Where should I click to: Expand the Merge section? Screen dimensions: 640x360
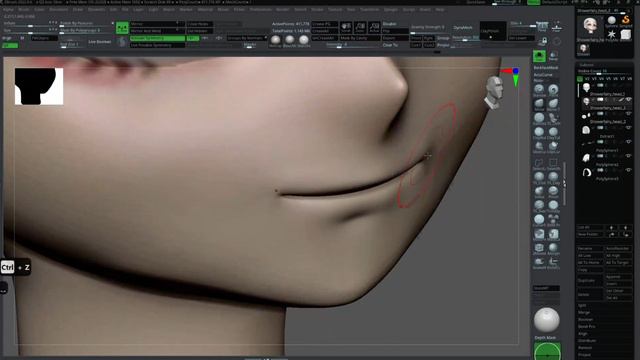coord(584,312)
